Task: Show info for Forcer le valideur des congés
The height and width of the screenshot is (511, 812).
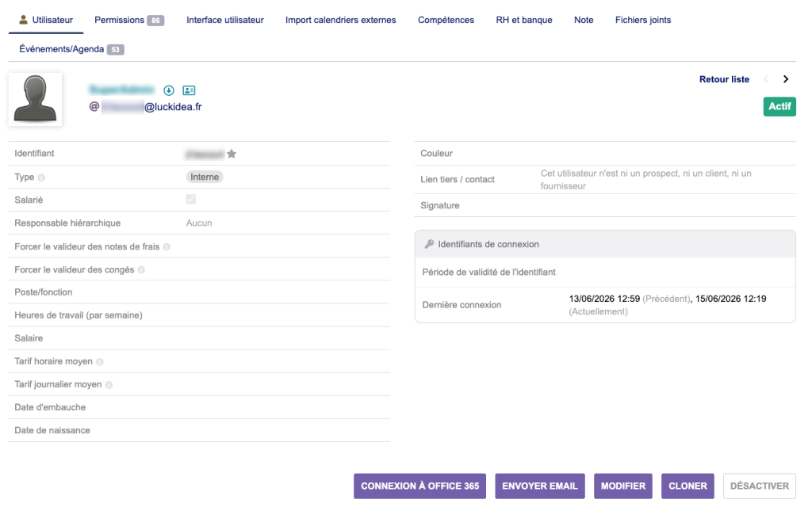Action: click(141, 270)
